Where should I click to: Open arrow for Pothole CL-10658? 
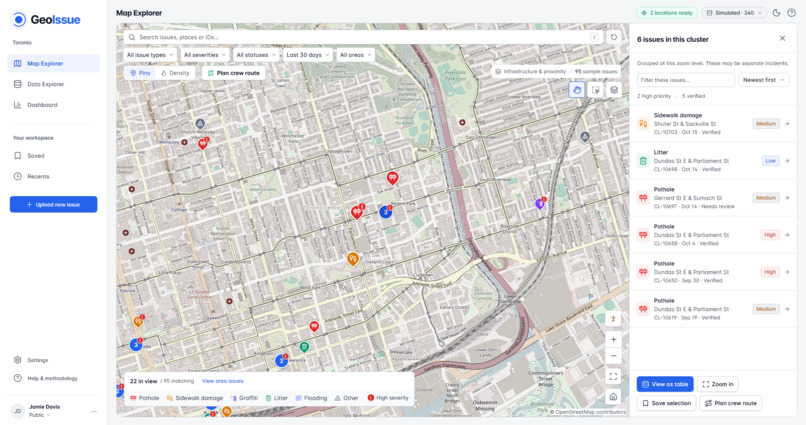click(787, 235)
